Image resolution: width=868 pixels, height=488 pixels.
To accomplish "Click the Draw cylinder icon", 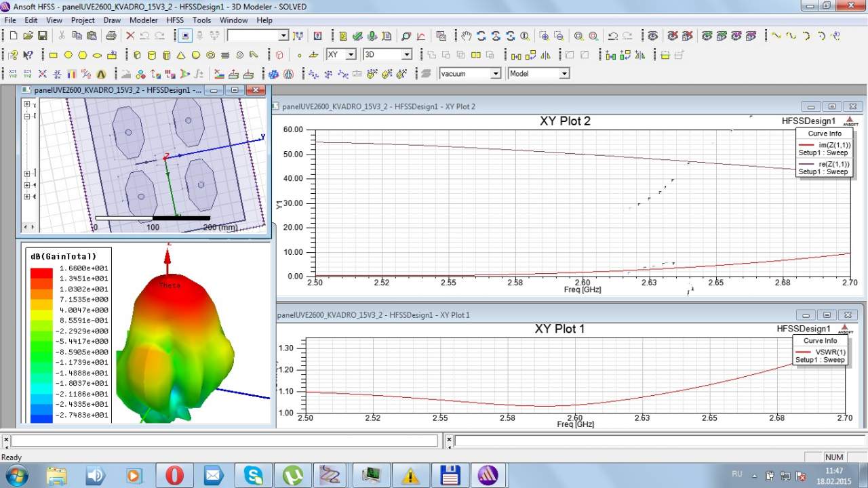I will 151,55.
